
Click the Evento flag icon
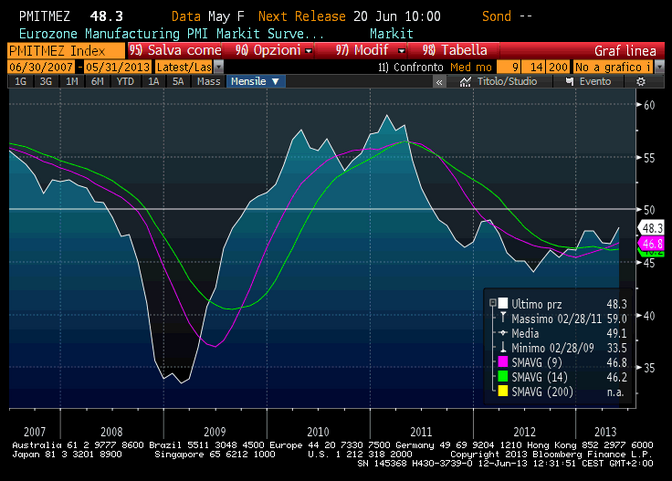pyautogui.click(x=573, y=81)
